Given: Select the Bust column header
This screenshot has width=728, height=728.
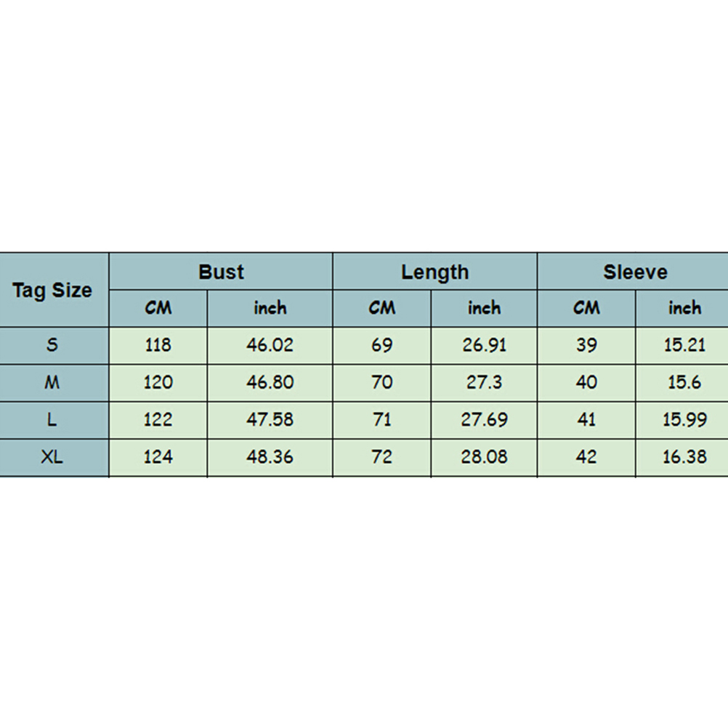Looking at the screenshot, I should click(221, 272).
